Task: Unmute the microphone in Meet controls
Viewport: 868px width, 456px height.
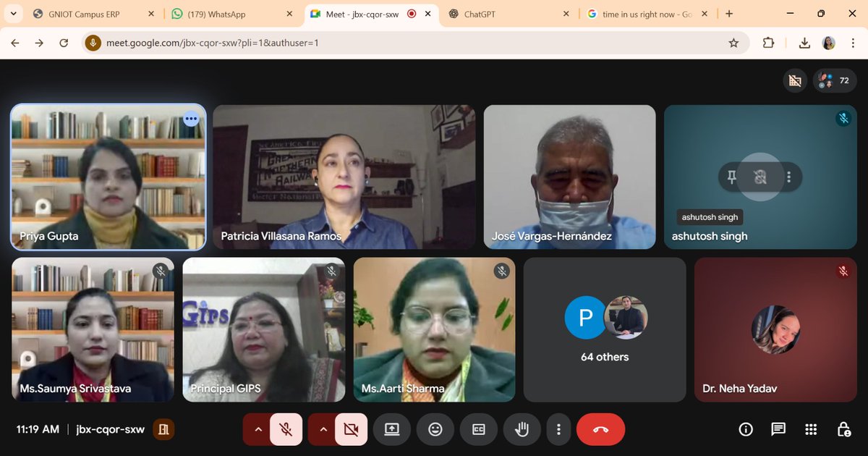Action: pyautogui.click(x=286, y=429)
